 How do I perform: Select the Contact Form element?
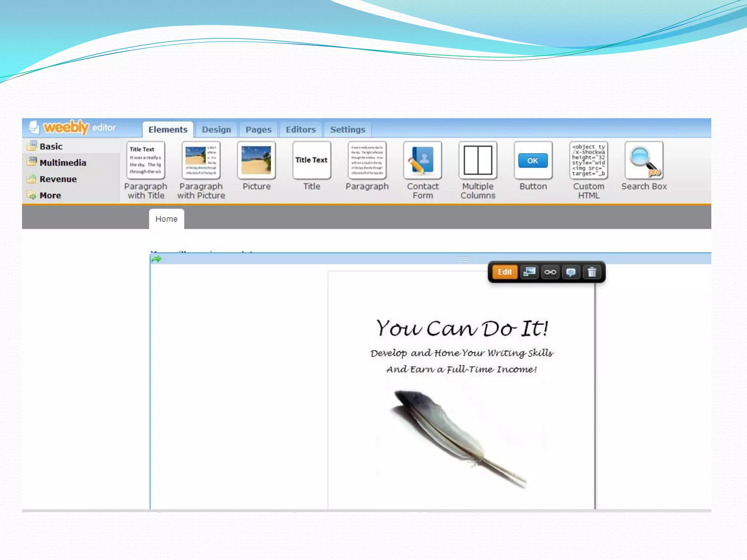point(422,160)
